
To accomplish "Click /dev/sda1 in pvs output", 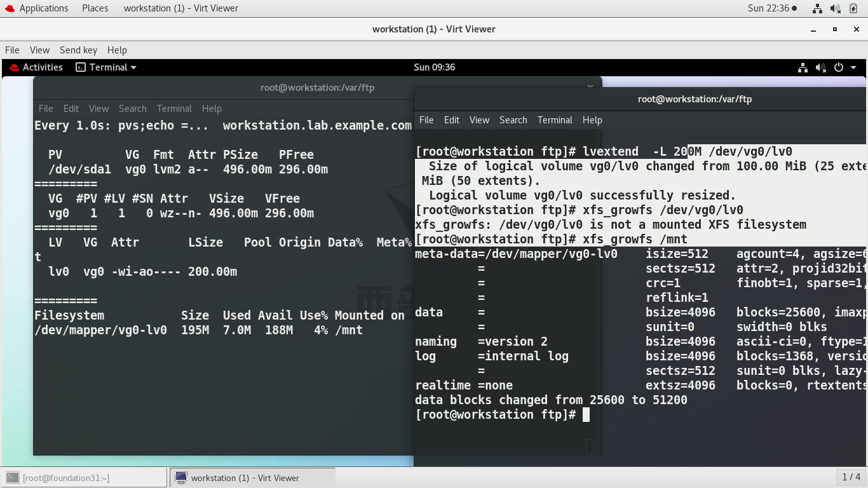I will point(79,170).
